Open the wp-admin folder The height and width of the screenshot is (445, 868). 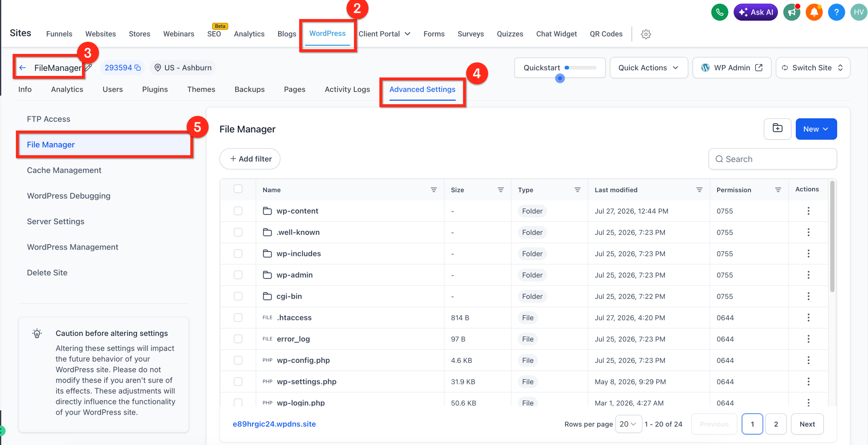295,275
